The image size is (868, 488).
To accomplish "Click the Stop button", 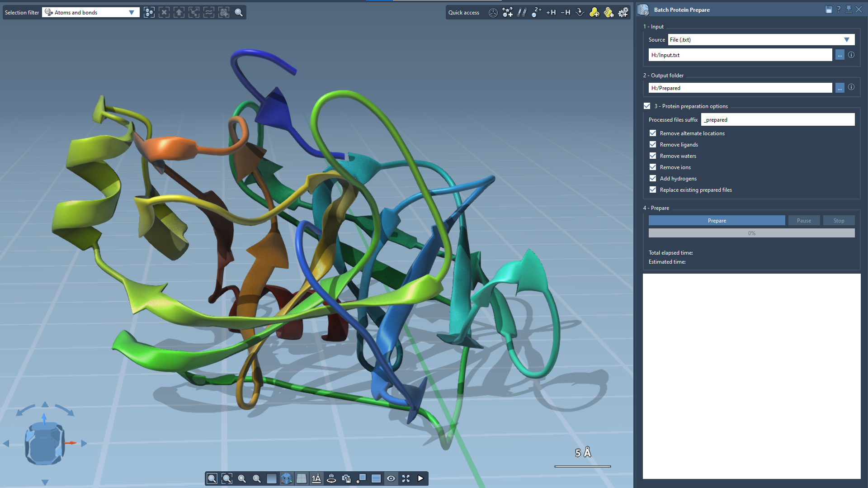I will click(839, 221).
